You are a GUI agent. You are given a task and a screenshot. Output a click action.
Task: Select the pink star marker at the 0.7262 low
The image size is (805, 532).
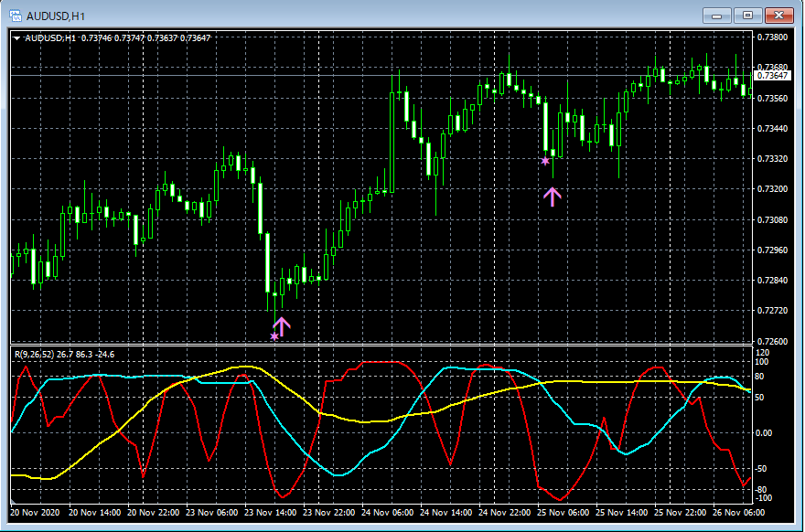click(x=274, y=336)
